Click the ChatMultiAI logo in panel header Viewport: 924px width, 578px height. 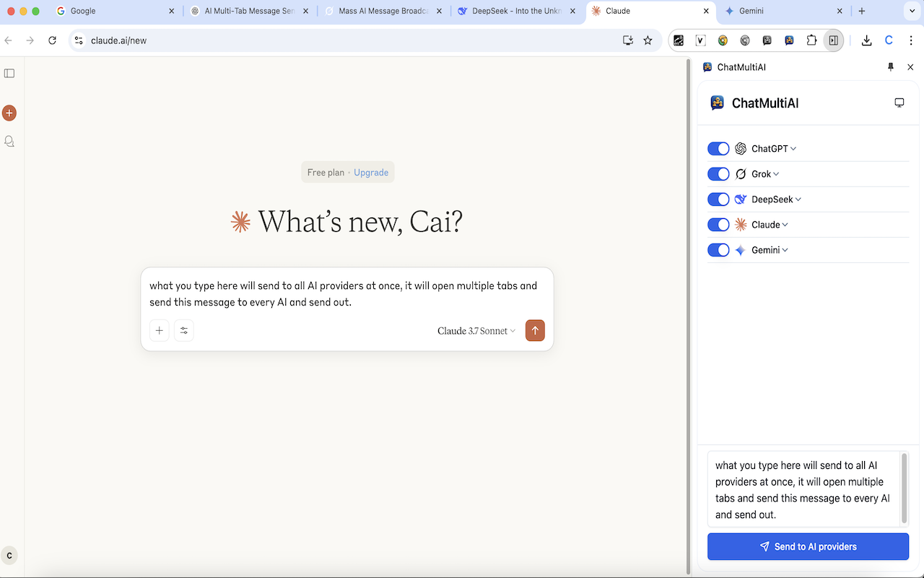pos(717,103)
